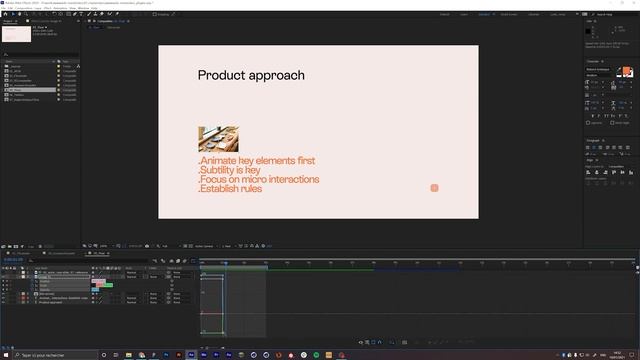Switch to the Learn workspace

(x=464, y=14)
